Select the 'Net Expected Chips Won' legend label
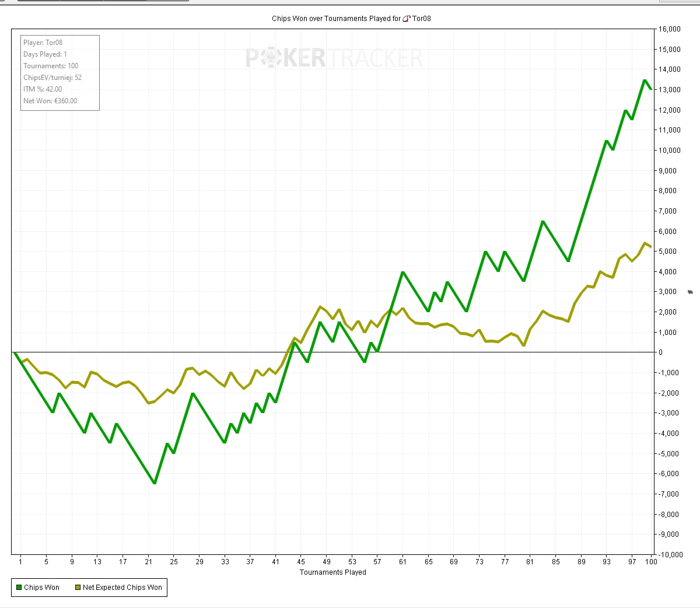Image resolution: width=700 pixels, height=608 pixels. 123,588
